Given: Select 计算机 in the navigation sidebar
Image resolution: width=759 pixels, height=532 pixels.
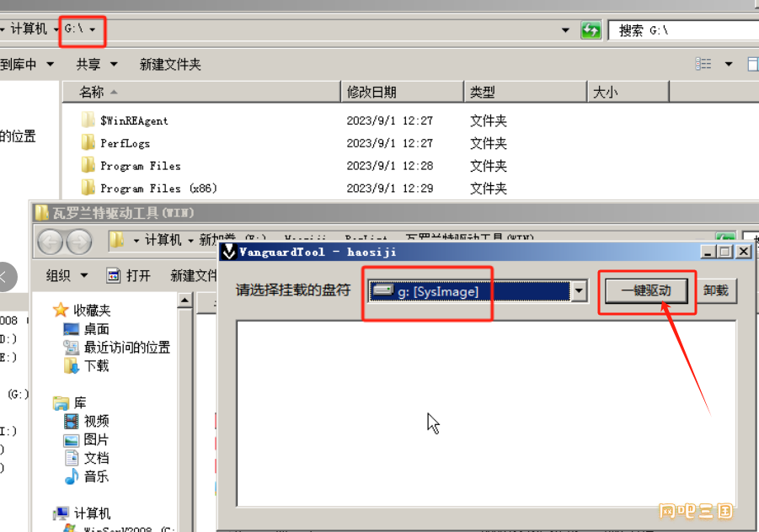Looking at the screenshot, I should [x=82, y=513].
